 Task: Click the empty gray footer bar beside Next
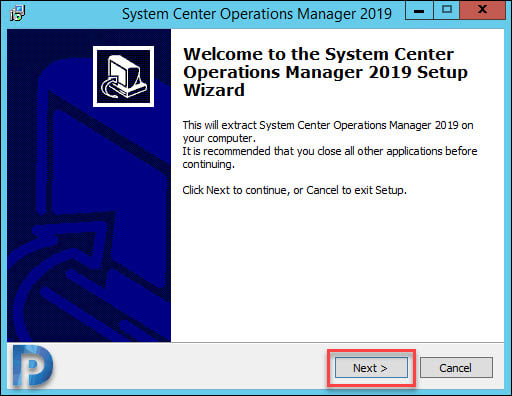190,367
